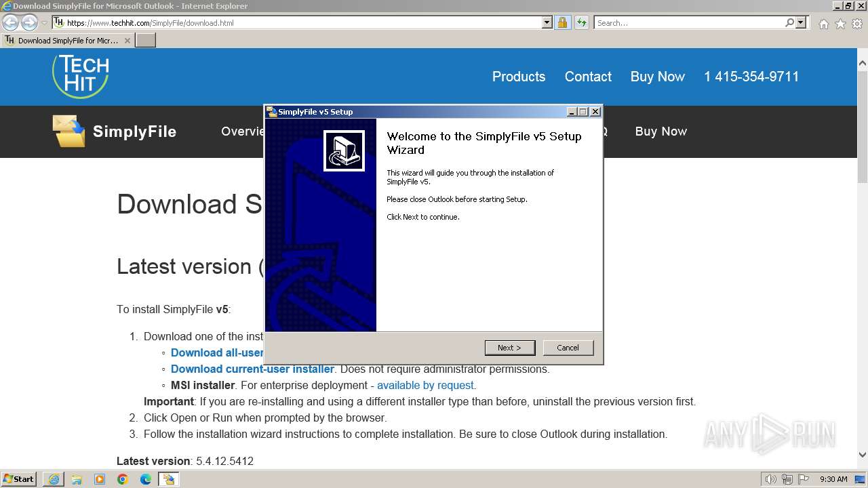Switch to the SimplyFile setup taskbar item
The height and width of the screenshot is (488, 868).
(168, 479)
